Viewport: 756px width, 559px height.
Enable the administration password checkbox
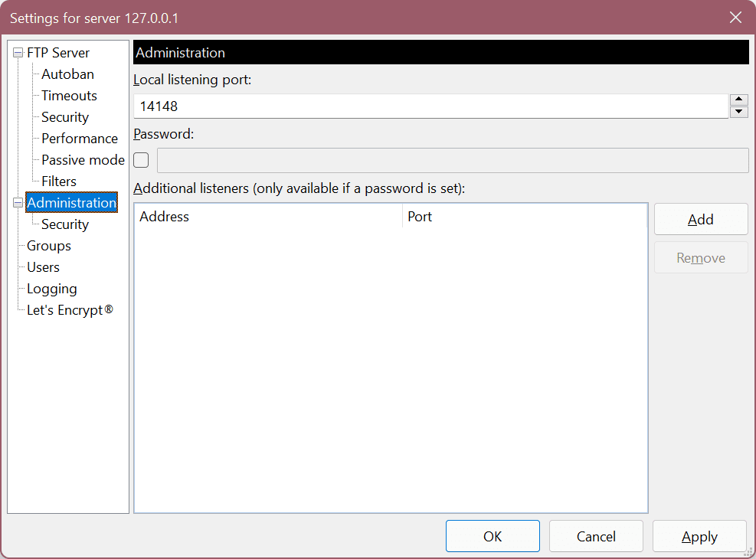[140, 160]
